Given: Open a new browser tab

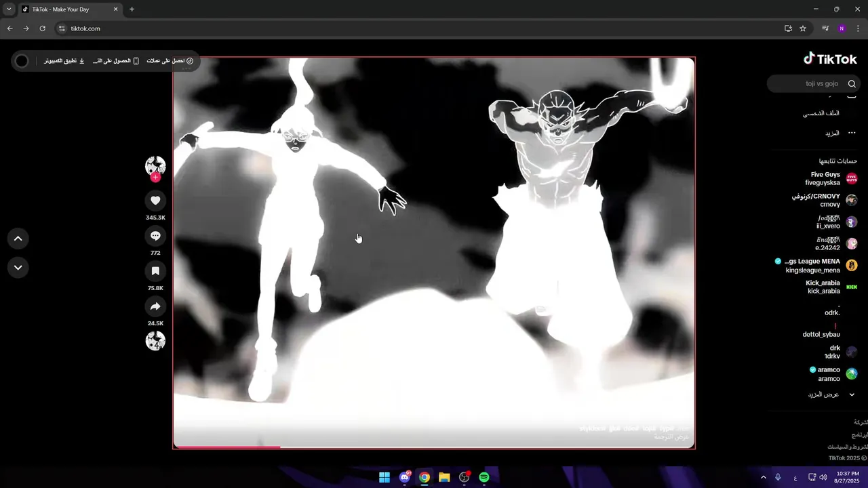Looking at the screenshot, I should click(x=132, y=9).
